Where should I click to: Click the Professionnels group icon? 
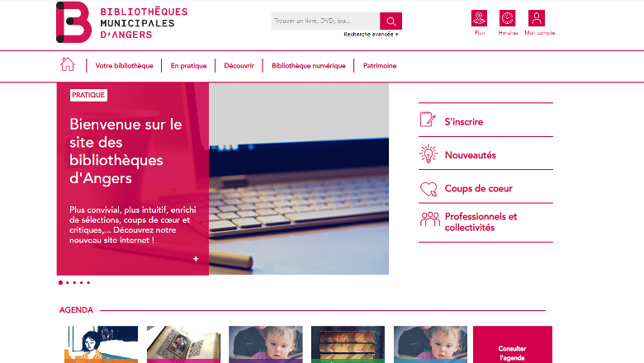point(429,219)
